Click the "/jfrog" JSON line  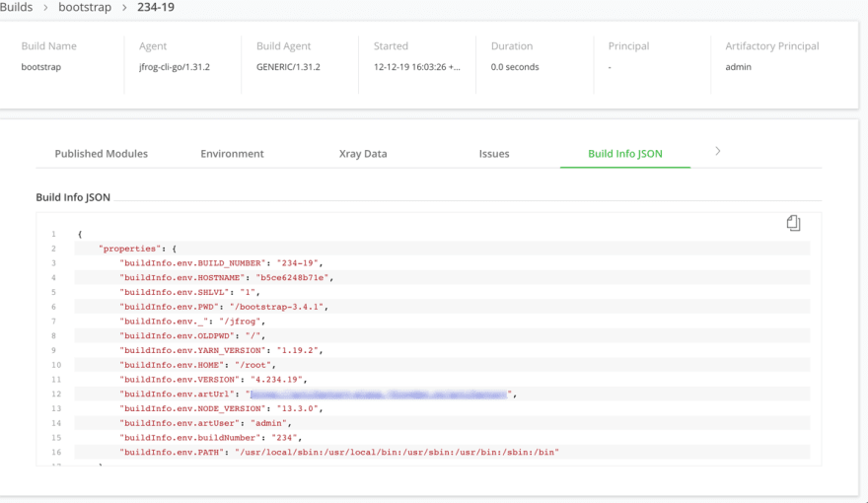point(442,321)
